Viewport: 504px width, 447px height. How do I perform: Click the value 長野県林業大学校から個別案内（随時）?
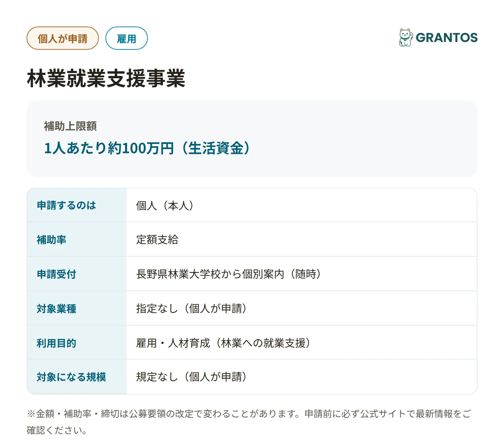coord(228,274)
